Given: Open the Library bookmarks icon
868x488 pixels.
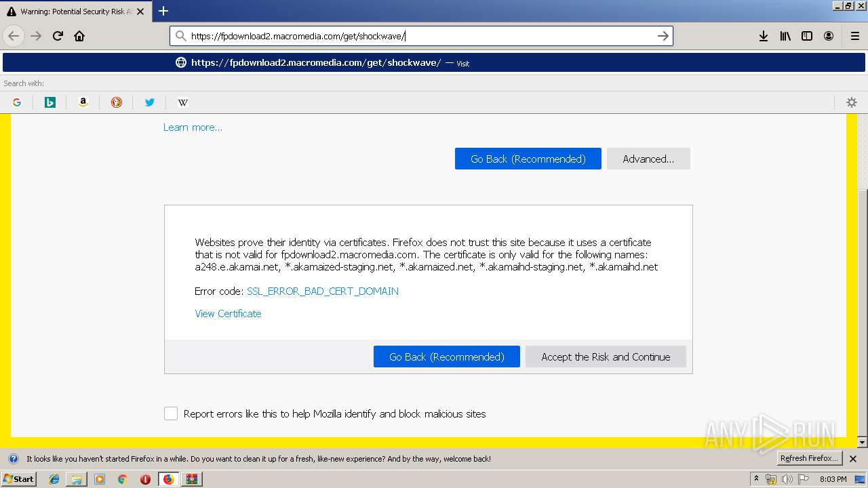Looking at the screenshot, I should 785,36.
